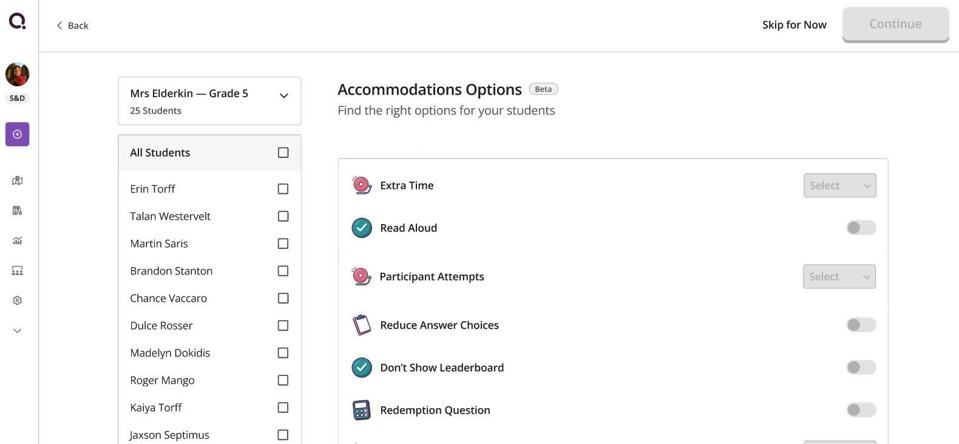Image resolution: width=959 pixels, height=444 pixels.
Task: Click the Redemption Question calculator icon
Action: [362, 410]
